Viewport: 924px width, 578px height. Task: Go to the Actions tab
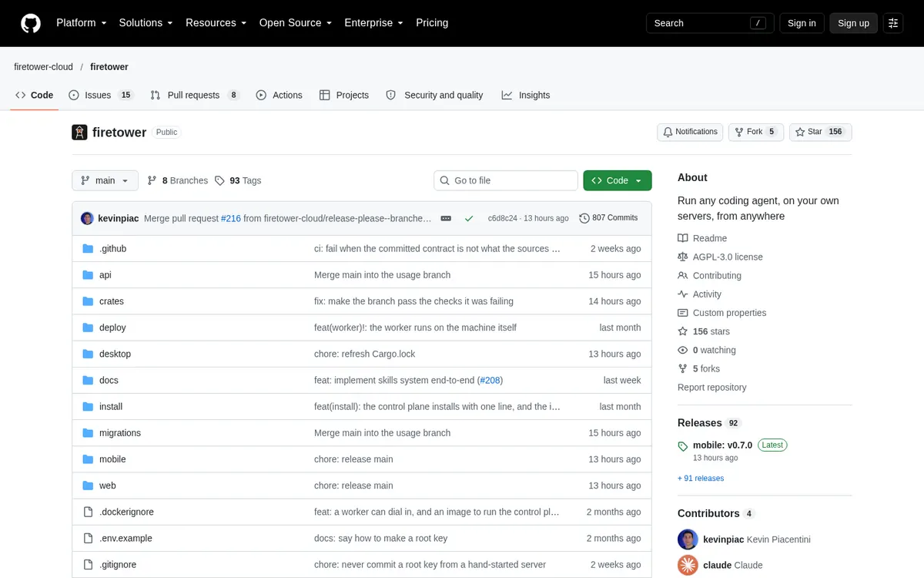(x=279, y=95)
